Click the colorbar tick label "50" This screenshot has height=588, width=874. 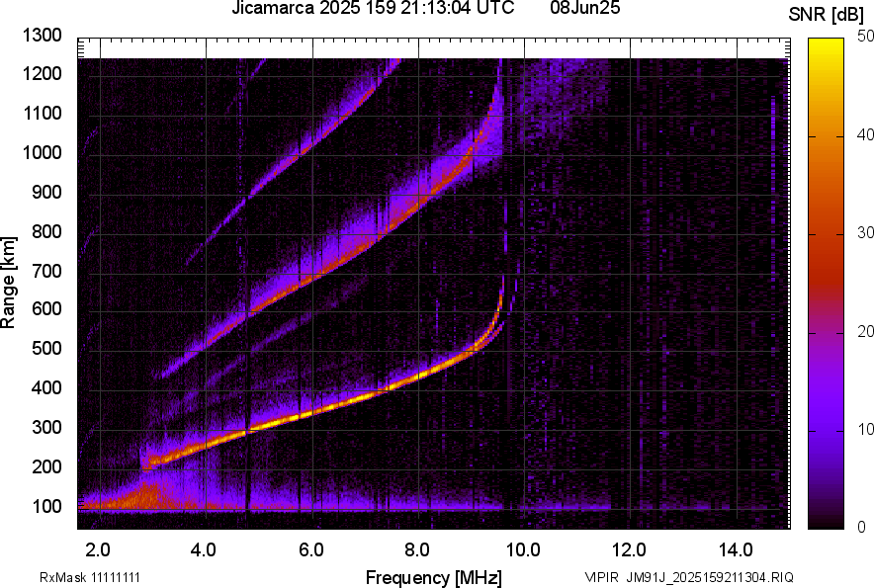(866, 37)
